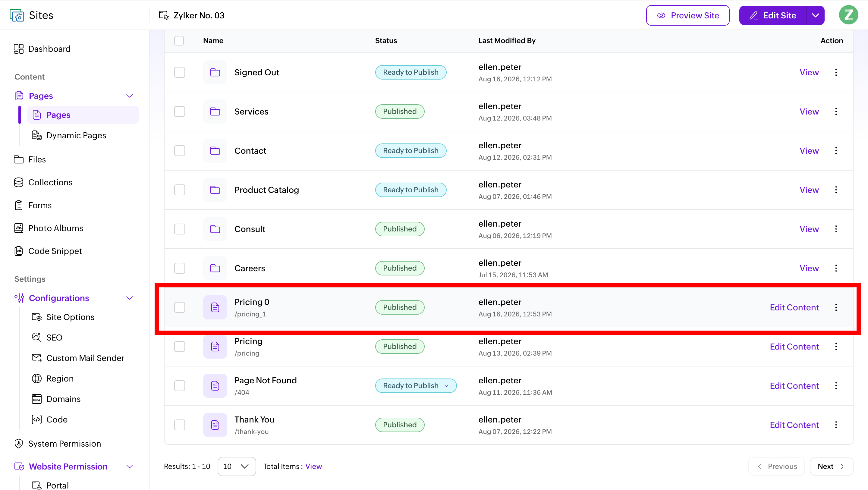The image size is (868, 490).
Task: Click the Pricing 0 page icon
Action: pyautogui.click(x=215, y=307)
